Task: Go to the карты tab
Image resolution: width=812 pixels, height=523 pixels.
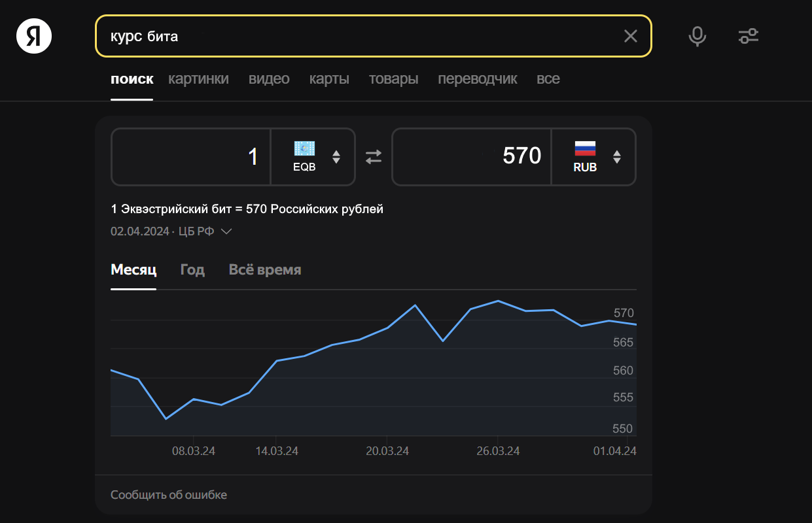Action: coord(329,79)
